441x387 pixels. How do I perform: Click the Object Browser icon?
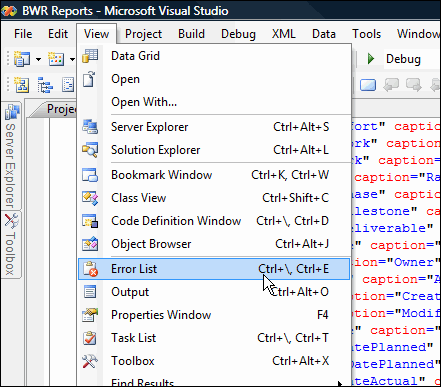(90, 244)
